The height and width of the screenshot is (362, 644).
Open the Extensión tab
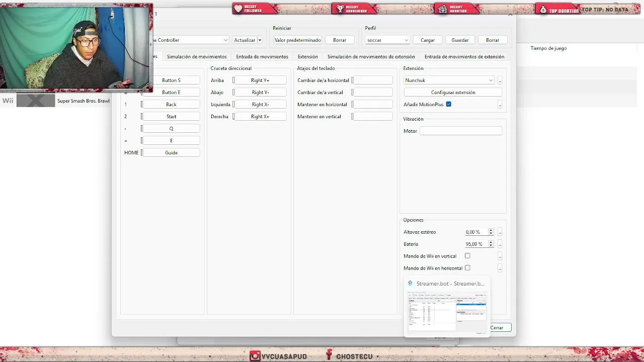click(x=308, y=57)
